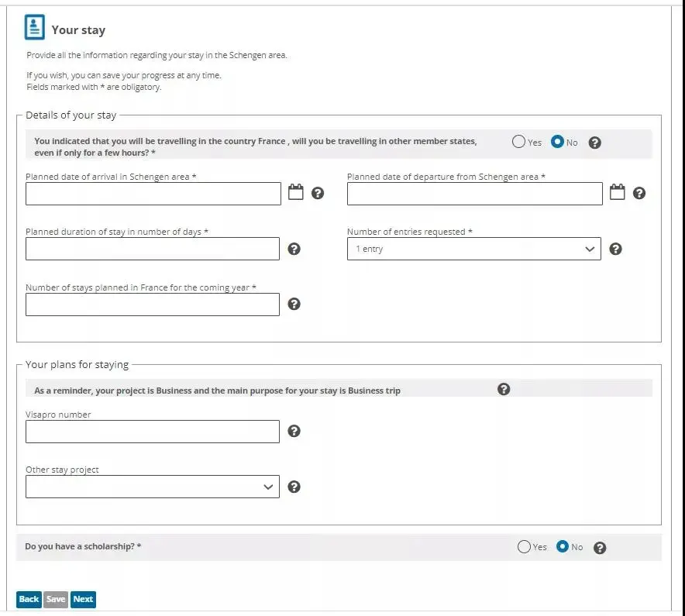Image resolution: width=685 pixels, height=616 pixels.
Task: Choose No for the scholarship question
Action: 563,546
